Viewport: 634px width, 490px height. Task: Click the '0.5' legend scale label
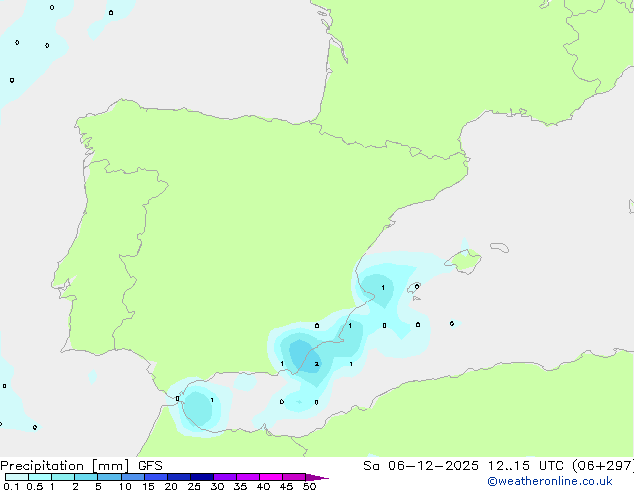[x=34, y=486]
